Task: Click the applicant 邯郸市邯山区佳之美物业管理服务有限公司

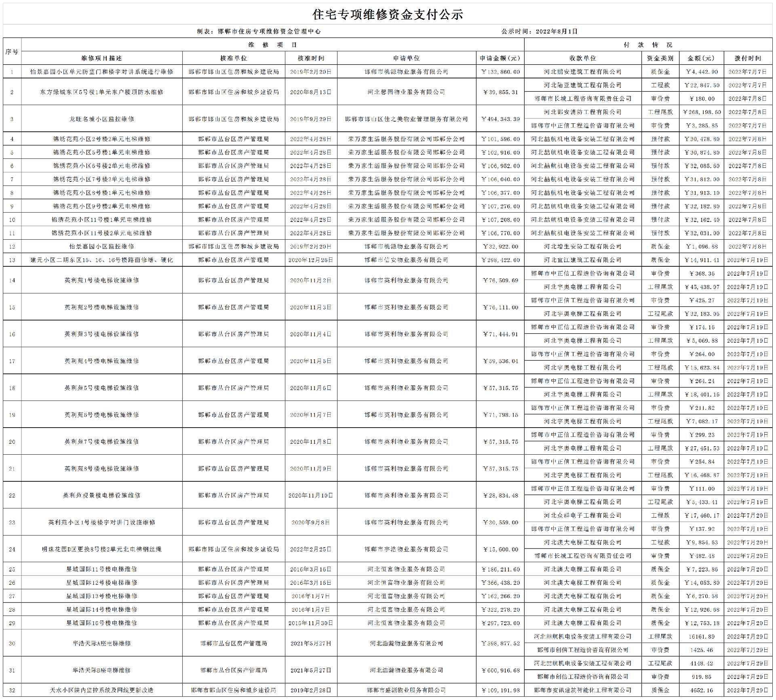Action: (x=406, y=119)
